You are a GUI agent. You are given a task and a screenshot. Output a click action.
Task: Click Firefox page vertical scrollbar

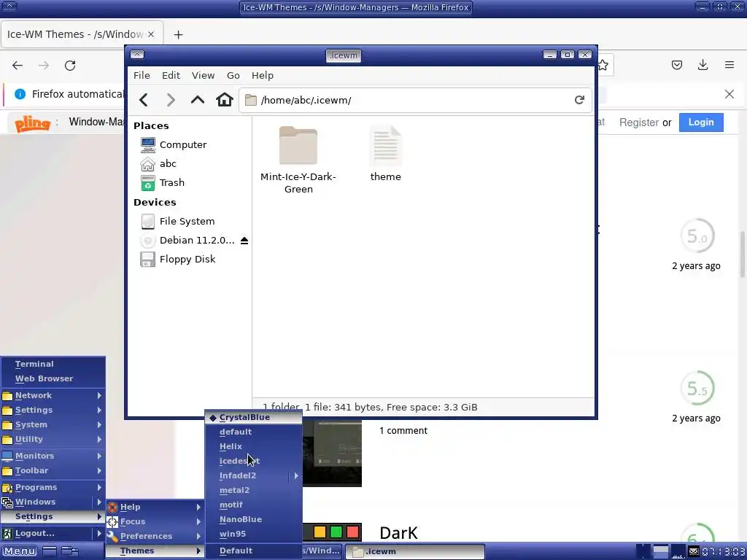(x=743, y=253)
